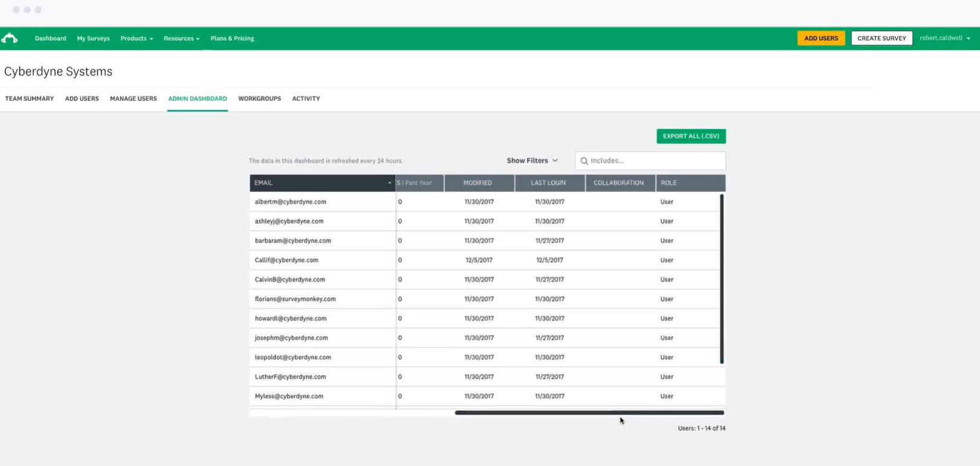Expand the Products dropdown menu
Viewport: 980px width, 466px height.
coord(137,39)
